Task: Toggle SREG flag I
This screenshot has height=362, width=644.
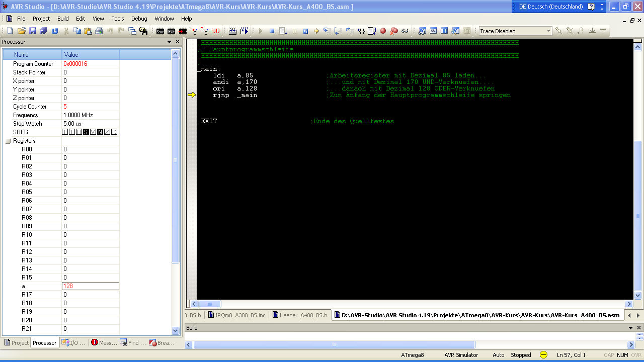Action: (x=65, y=132)
